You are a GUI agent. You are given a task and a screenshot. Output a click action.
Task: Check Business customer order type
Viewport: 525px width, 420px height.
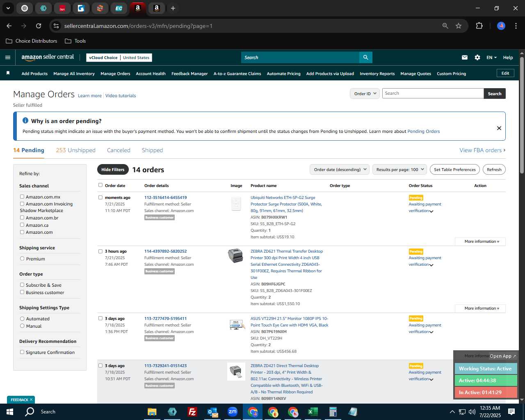[x=22, y=292]
